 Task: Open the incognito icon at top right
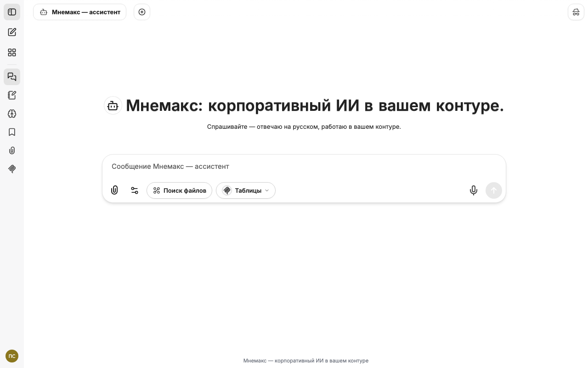point(576,12)
